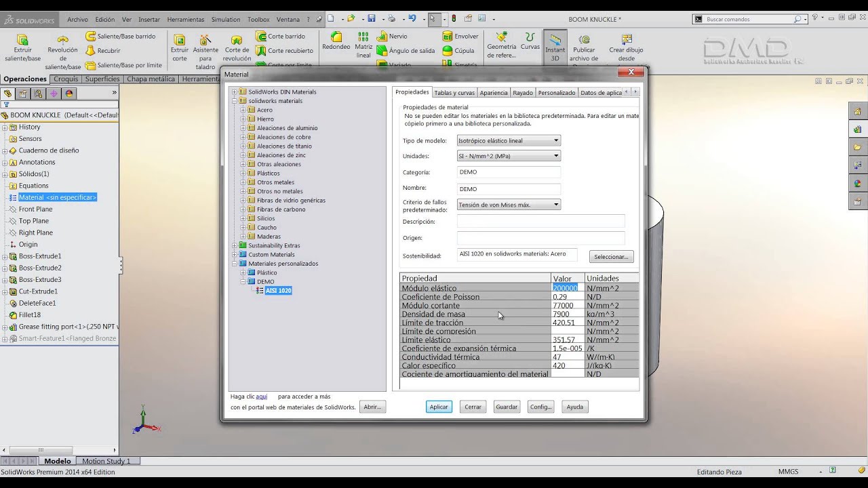
Task: Expand the Acero material folder
Action: [243, 110]
